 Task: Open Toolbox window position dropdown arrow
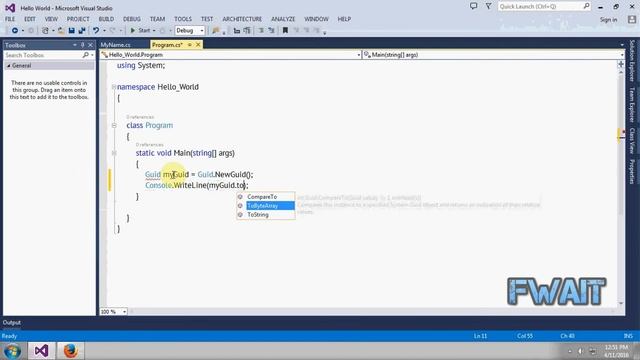point(75,45)
